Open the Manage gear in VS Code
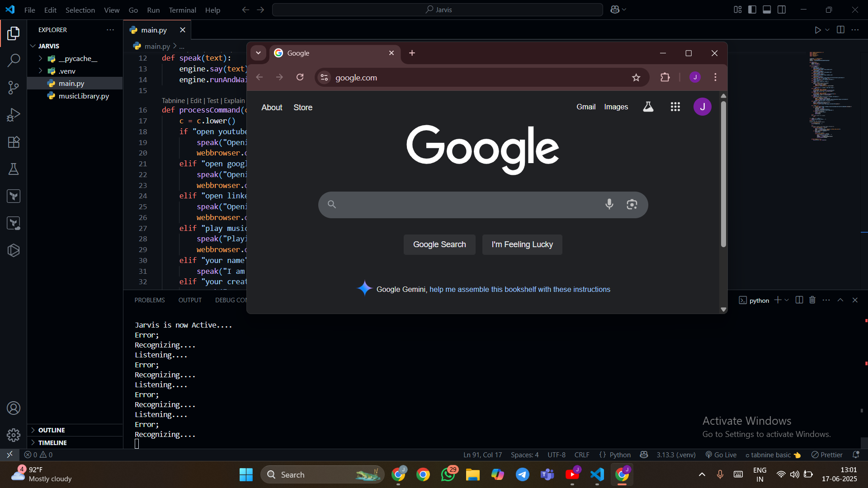This screenshot has width=868, height=488. [x=14, y=435]
